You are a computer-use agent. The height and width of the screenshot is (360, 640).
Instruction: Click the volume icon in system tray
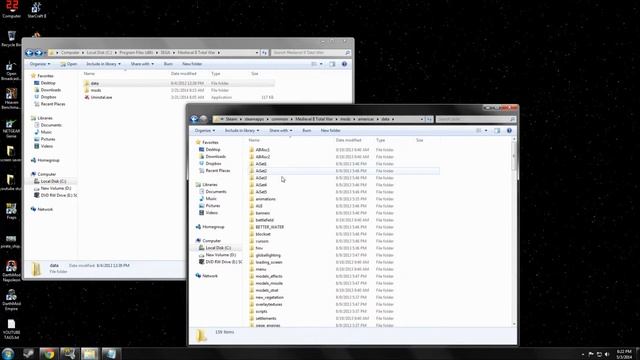tap(607, 354)
